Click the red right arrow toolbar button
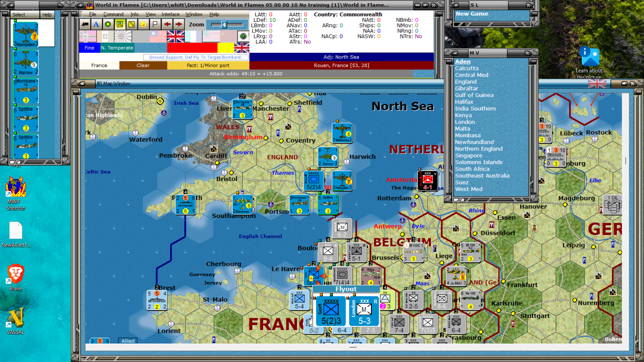644x362 pixels. (x=178, y=24)
